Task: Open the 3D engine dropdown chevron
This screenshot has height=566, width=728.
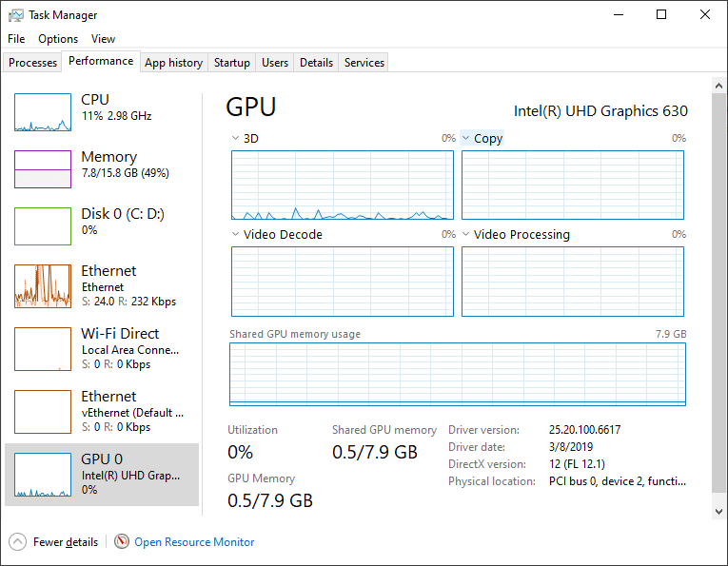Action: [235, 138]
